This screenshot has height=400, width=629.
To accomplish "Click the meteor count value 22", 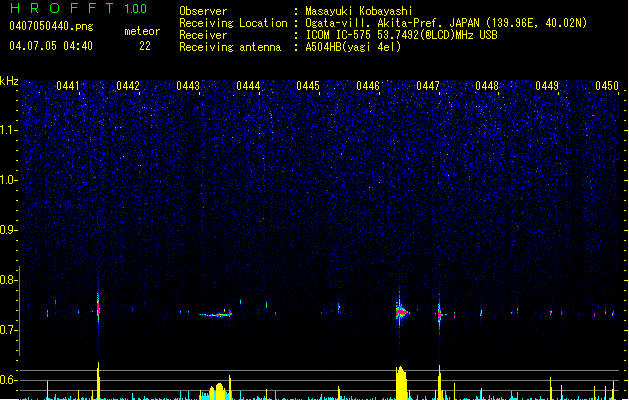I will [145, 46].
